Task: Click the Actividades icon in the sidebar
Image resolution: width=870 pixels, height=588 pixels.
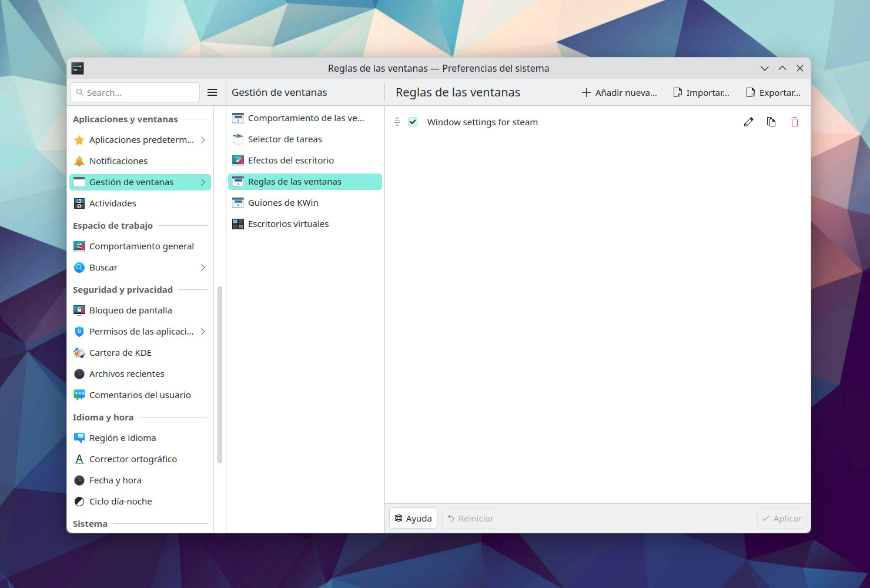Action: (79, 203)
